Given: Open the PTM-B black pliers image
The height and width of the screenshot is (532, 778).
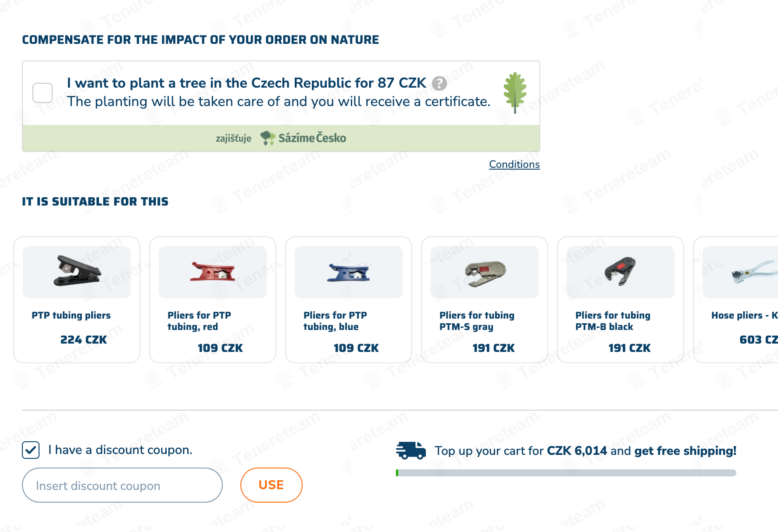Looking at the screenshot, I should [x=621, y=272].
